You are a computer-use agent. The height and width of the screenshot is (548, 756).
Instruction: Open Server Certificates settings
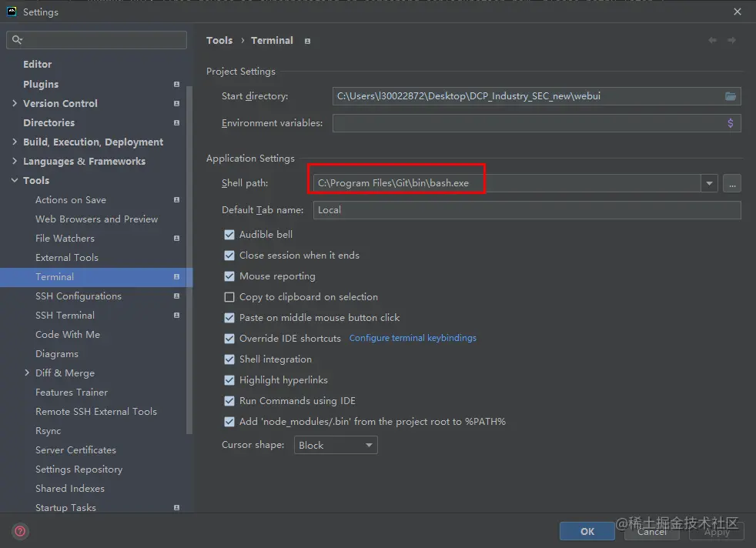75,450
